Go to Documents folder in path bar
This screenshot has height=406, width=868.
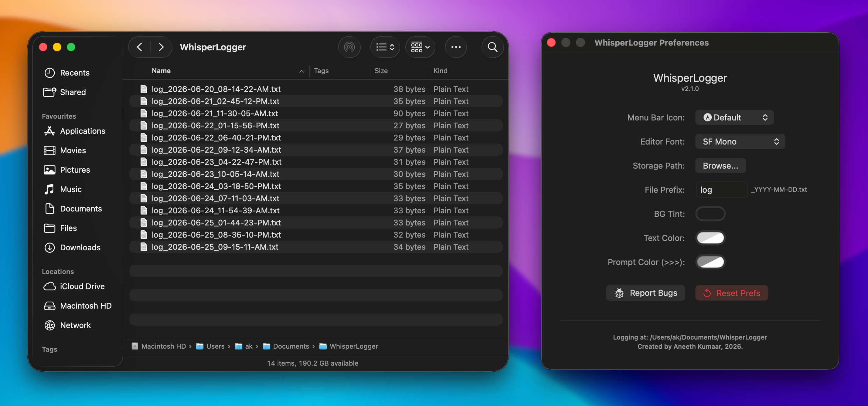click(286, 346)
